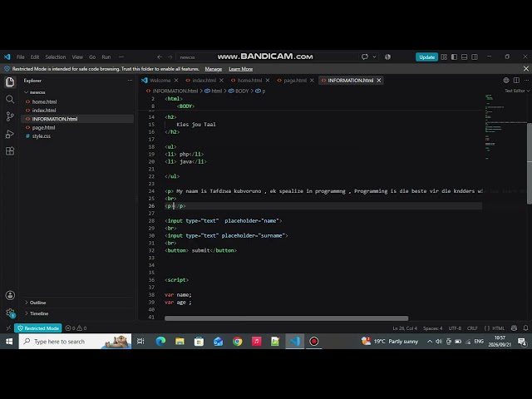Click UTF-8 encoding in the status bar
The image size is (532, 399).
click(455, 328)
